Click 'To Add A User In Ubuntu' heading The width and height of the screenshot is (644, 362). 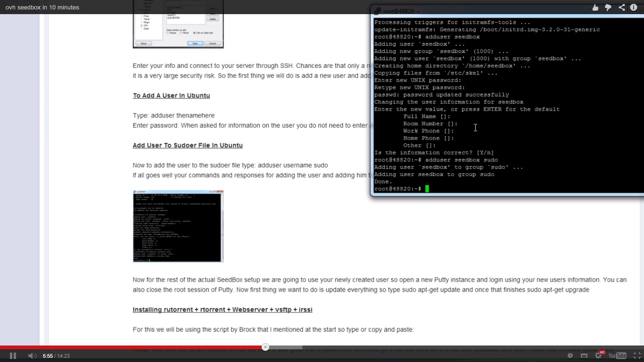click(x=171, y=96)
